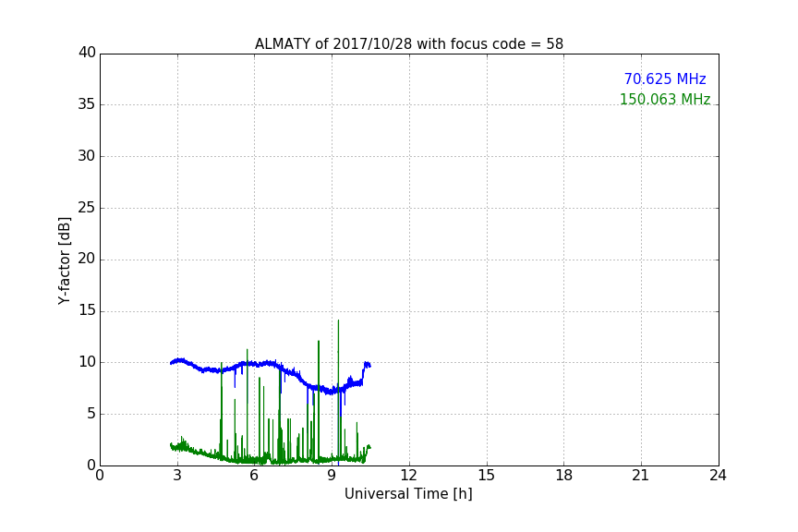Click y-axis tick label '10'
This screenshot has height=532, width=798.
87,362
